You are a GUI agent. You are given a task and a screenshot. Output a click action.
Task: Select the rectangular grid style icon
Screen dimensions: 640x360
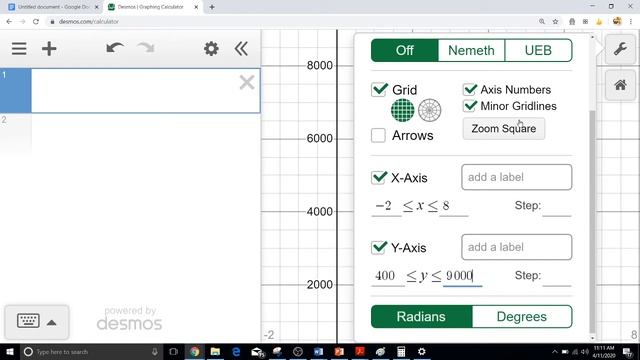tap(402, 110)
